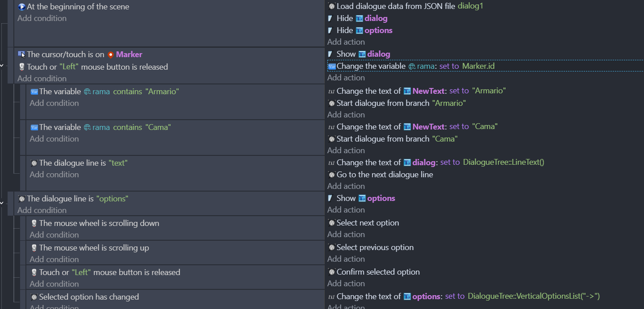Click the hide icon beside 'Hide dialog'

(x=330, y=18)
